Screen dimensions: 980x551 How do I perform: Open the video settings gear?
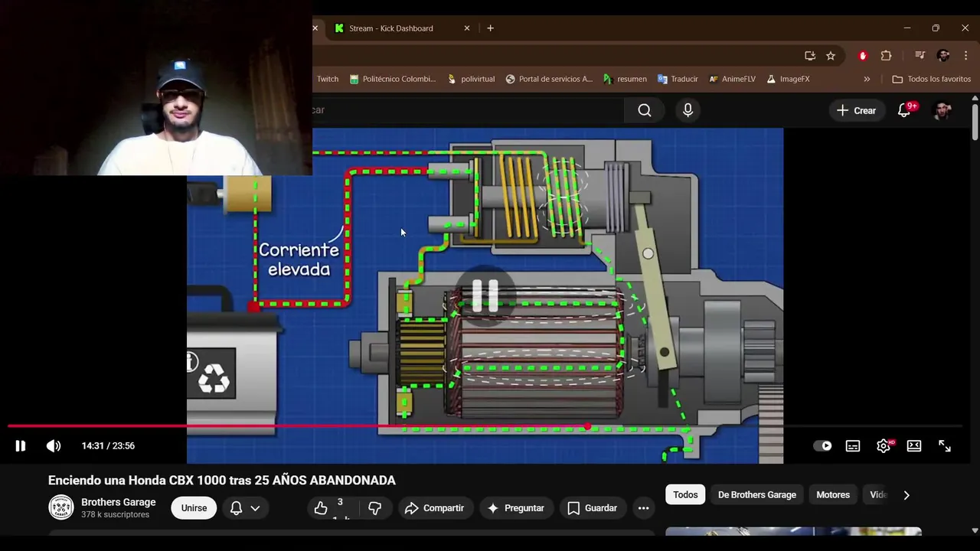click(884, 446)
